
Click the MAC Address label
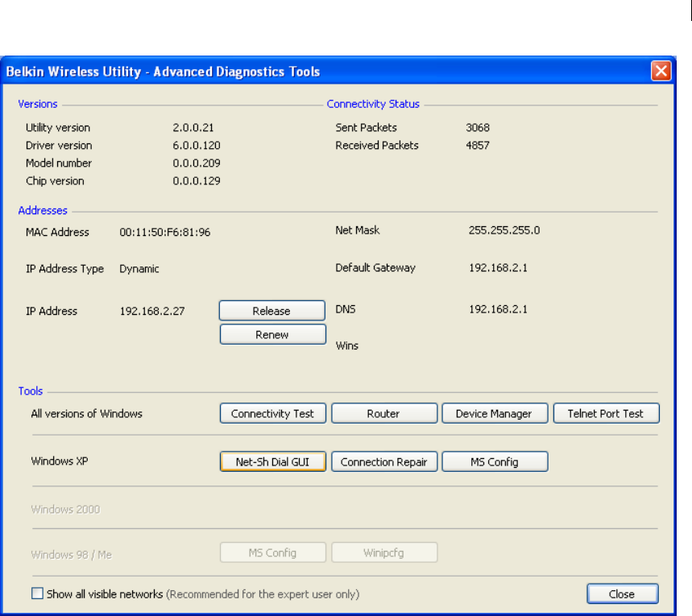(57, 232)
